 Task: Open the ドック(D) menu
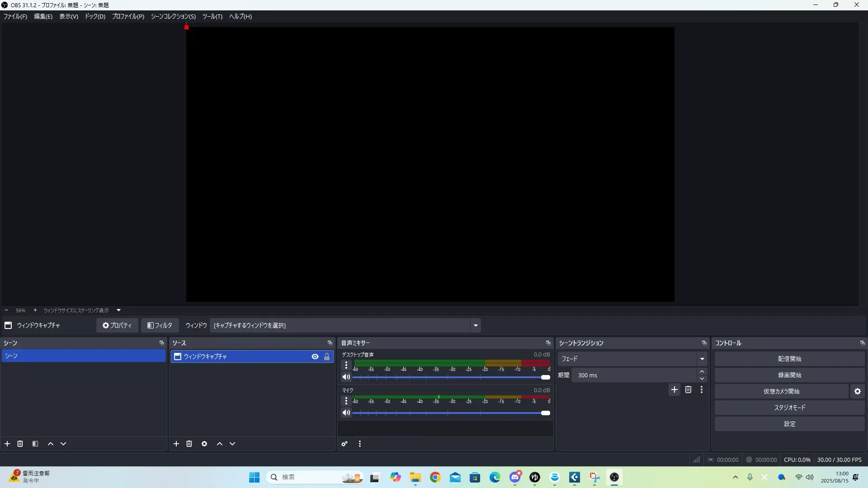click(95, 16)
